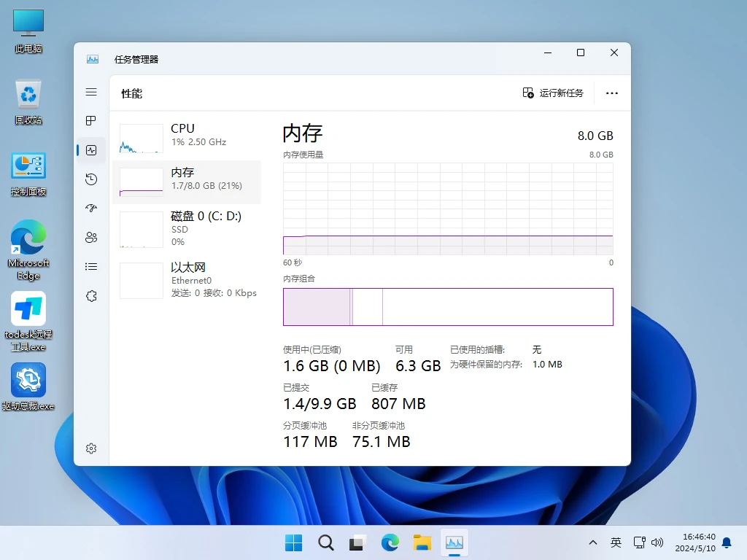Select the 内存 performance entry

pos(187,182)
